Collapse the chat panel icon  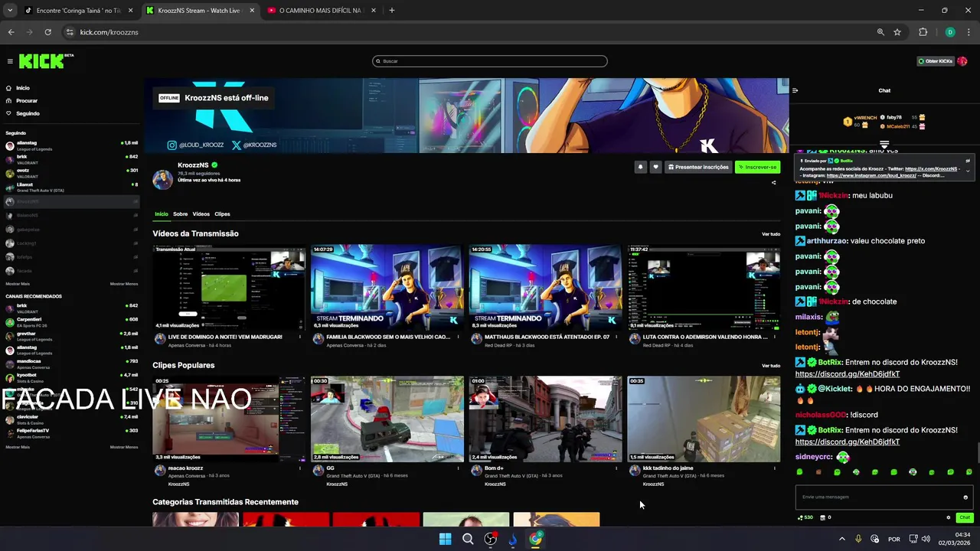coord(795,90)
